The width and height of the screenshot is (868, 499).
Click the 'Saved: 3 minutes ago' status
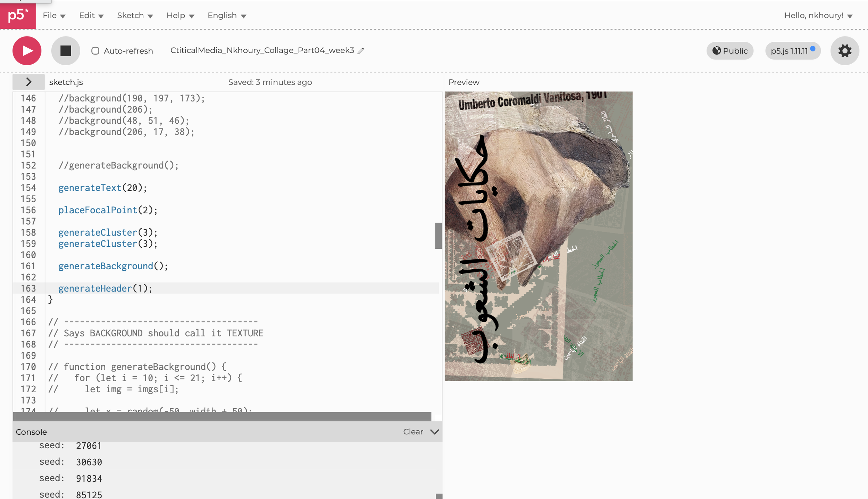(x=270, y=82)
